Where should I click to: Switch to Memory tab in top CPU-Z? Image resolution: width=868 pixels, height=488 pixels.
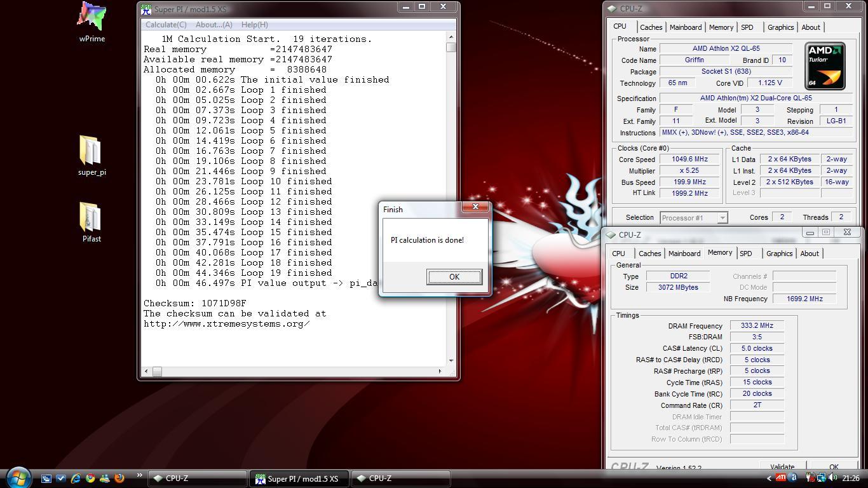(x=721, y=27)
